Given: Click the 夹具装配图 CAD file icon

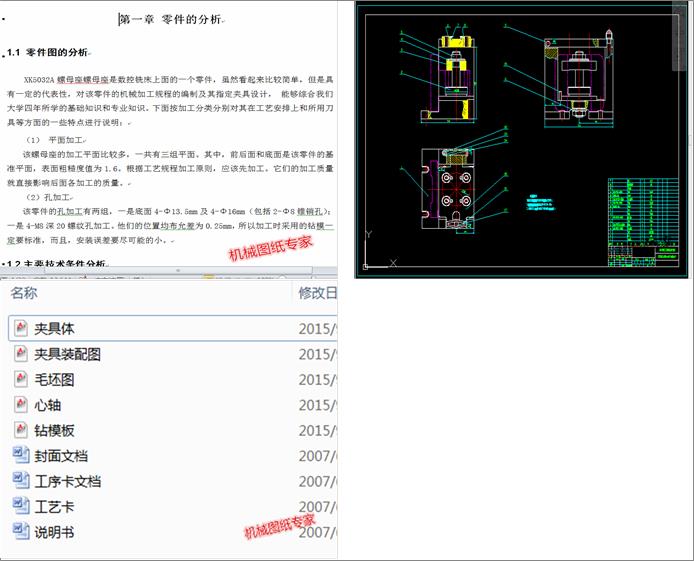Looking at the screenshot, I should coord(21,354).
